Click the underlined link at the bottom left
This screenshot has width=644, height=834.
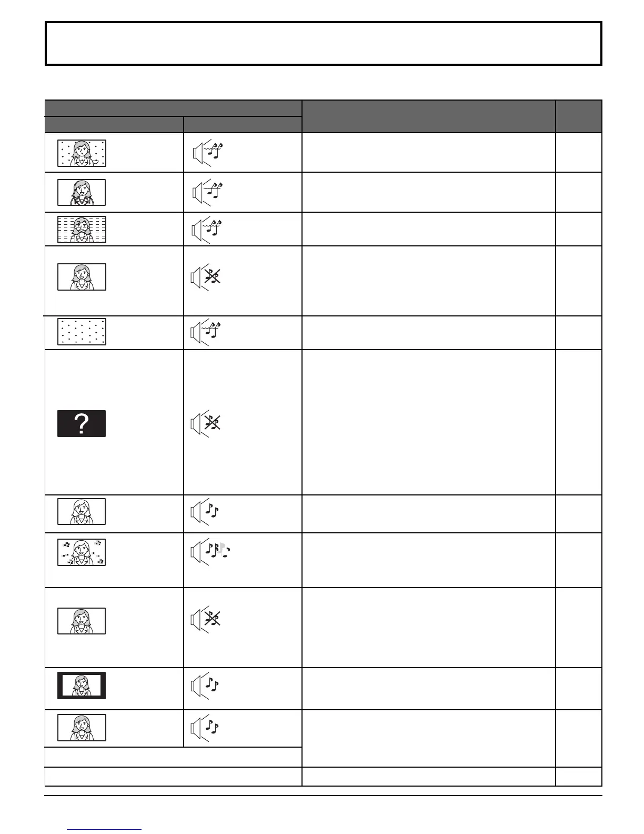click(105, 829)
